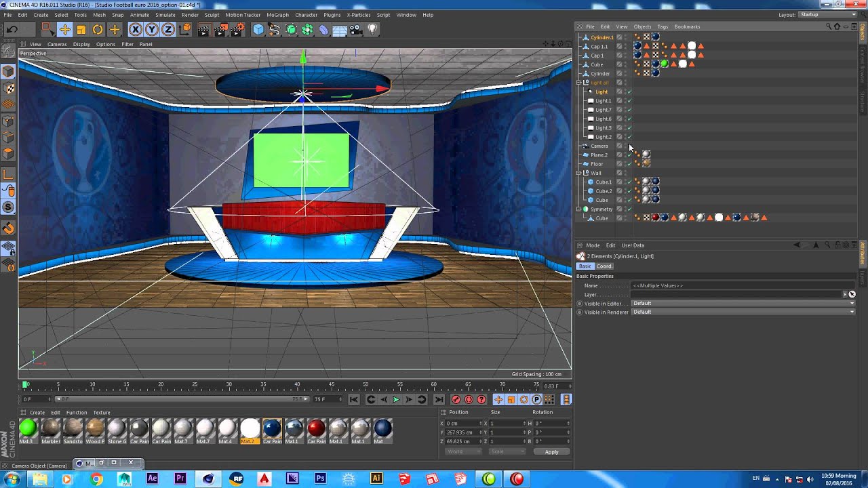The width and height of the screenshot is (868, 488).
Task: Click the Undo arrow icon
Action: [12, 29]
